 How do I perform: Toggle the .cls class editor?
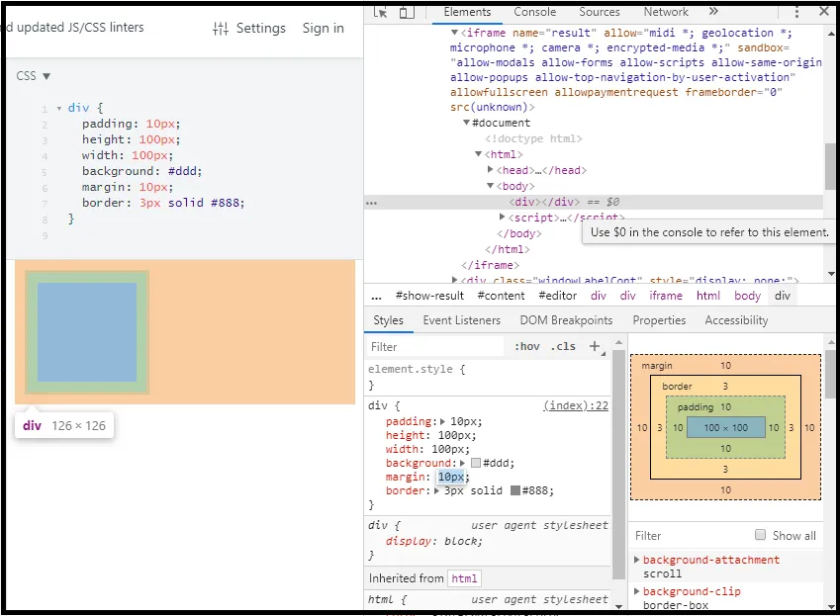pos(564,347)
